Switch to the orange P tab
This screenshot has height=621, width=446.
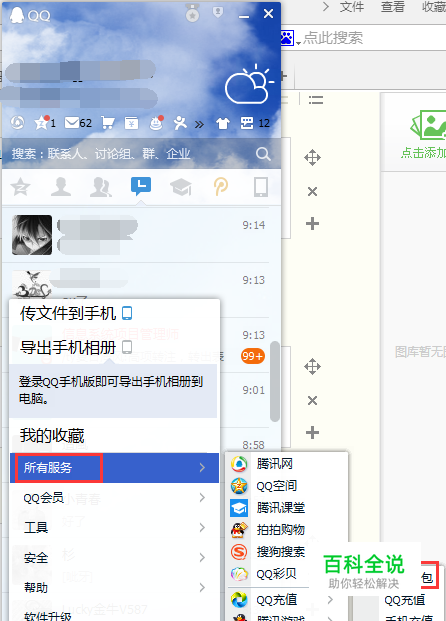[x=221, y=187]
